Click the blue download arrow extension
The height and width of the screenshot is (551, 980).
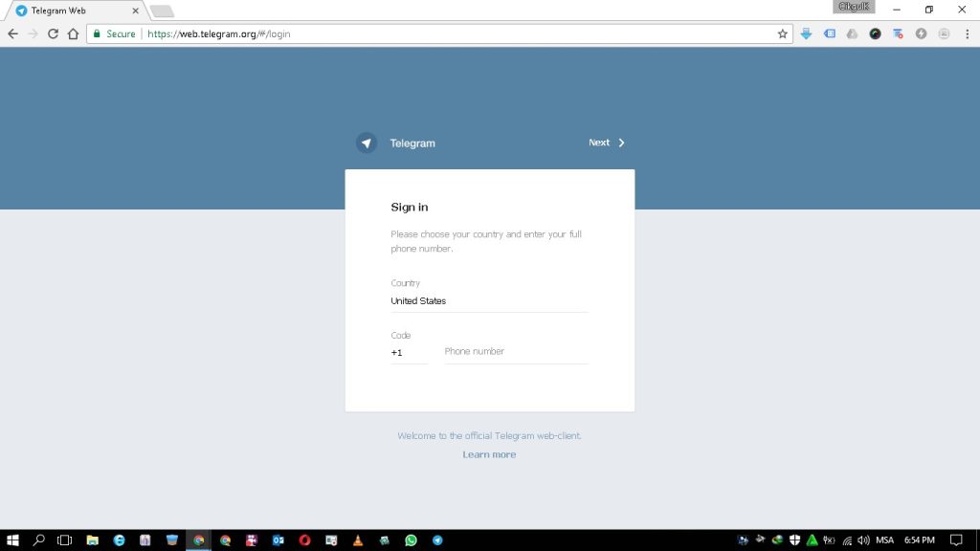[x=806, y=33]
